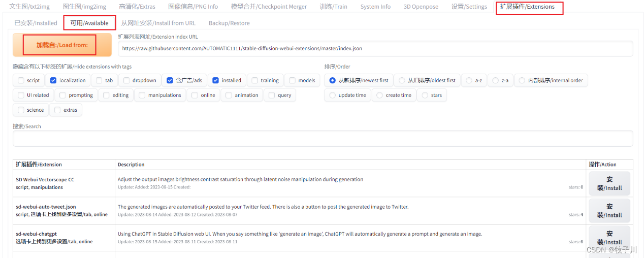The image size is (644, 258).
Task: Click SD Webui Vectorscope CC name
Action: [45, 179]
